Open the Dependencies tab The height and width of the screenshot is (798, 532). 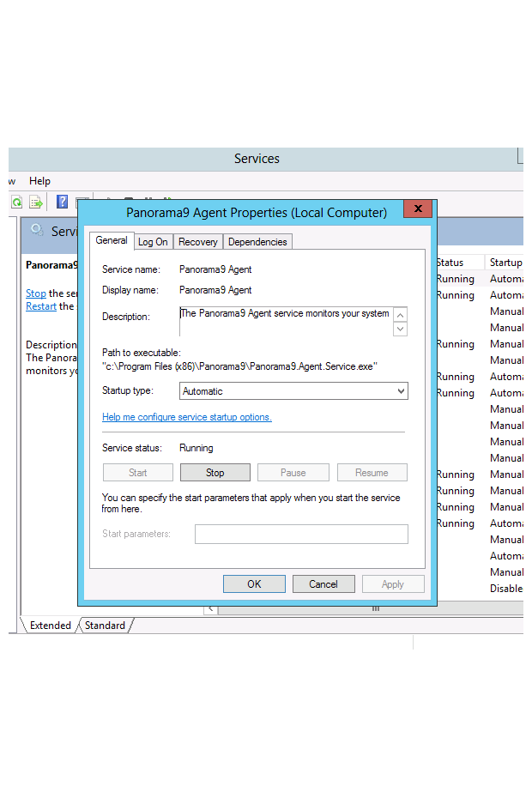[257, 242]
